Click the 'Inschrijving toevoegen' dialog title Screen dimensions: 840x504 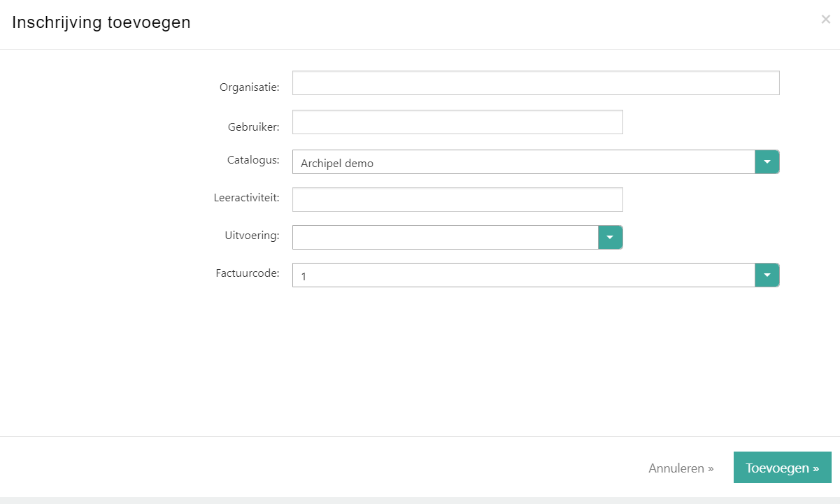[x=101, y=22]
